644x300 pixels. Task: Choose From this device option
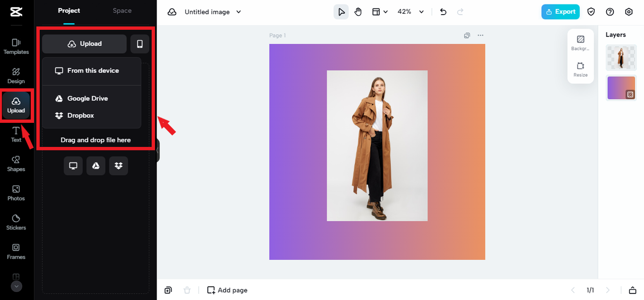pos(92,70)
